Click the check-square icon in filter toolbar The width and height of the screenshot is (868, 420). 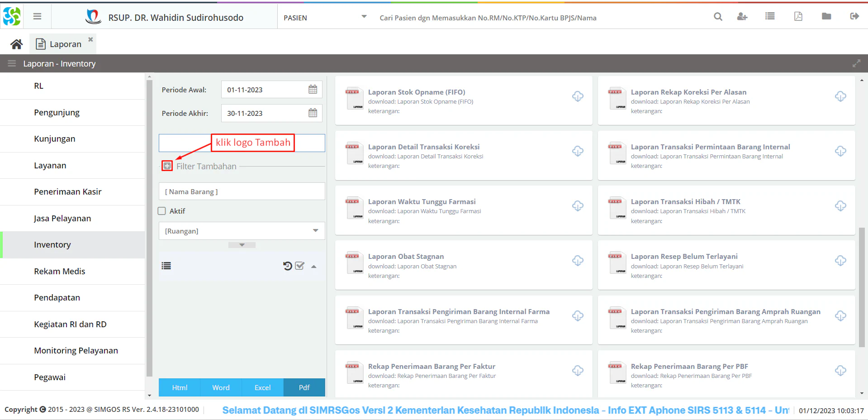tap(299, 266)
